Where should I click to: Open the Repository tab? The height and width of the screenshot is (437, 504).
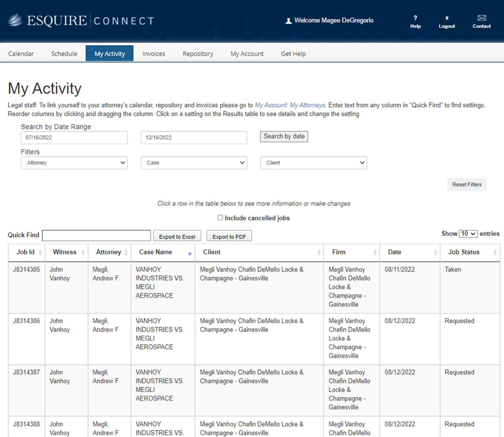(x=198, y=54)
